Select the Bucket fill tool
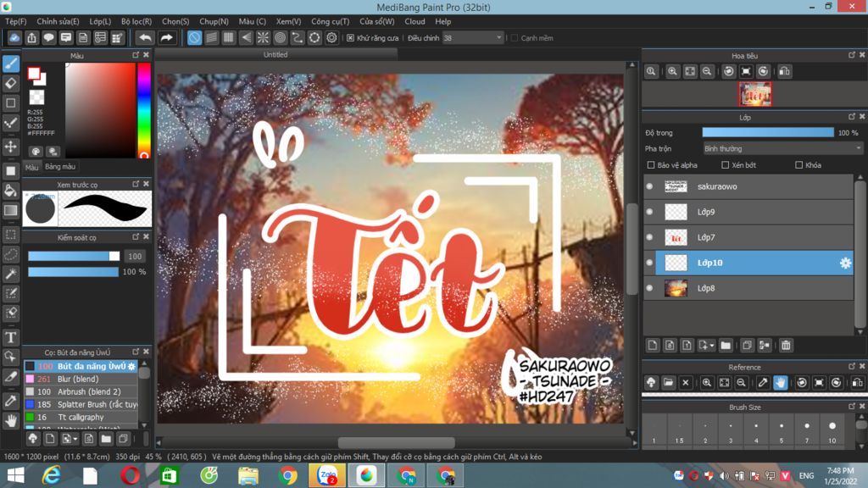 pos(11,191)
